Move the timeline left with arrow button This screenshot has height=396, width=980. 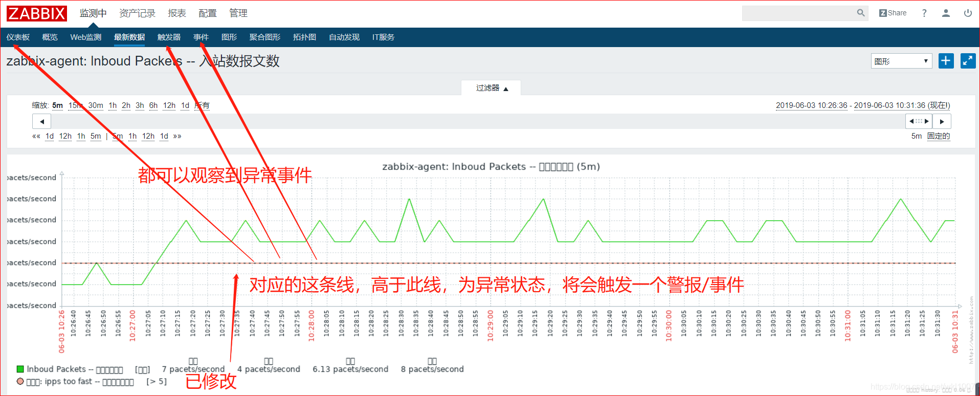(x=42, y=121)
